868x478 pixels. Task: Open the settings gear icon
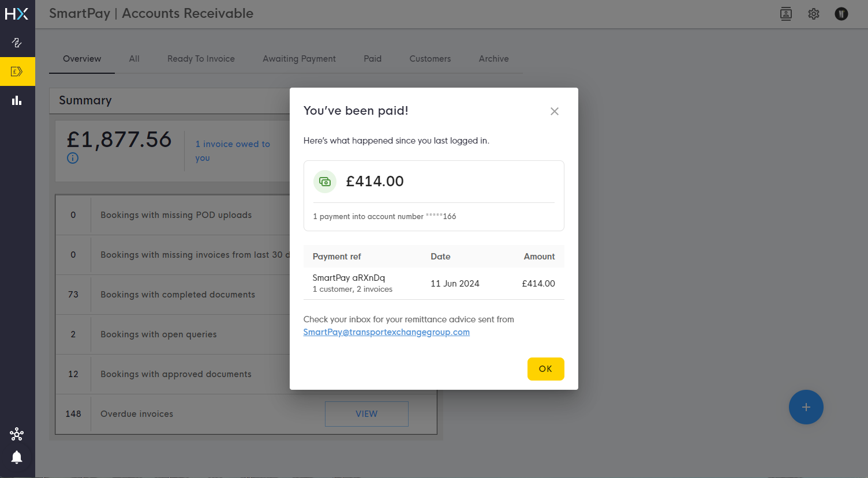pyautogui.click(x=814, y=14)
